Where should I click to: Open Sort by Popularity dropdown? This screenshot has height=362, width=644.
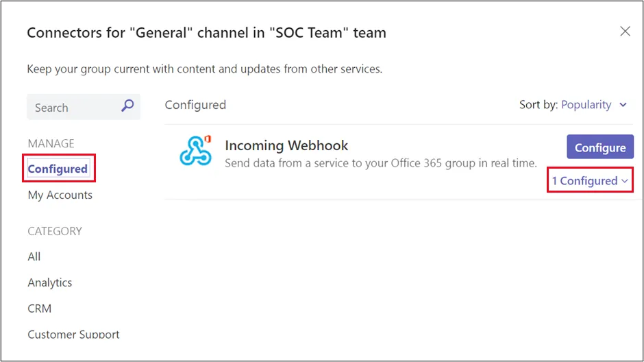[x=593, y=105]
